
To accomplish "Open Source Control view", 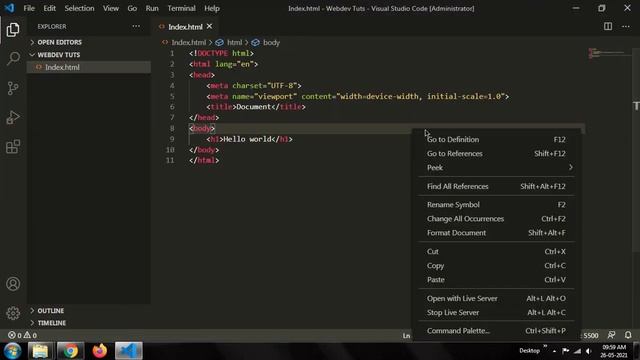I will pos(13,88).
